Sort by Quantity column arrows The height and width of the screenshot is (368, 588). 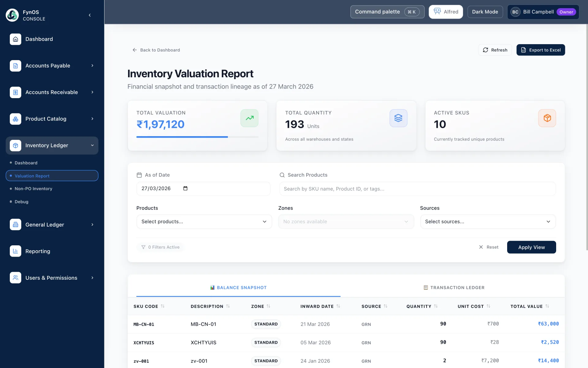click(436, 306)
